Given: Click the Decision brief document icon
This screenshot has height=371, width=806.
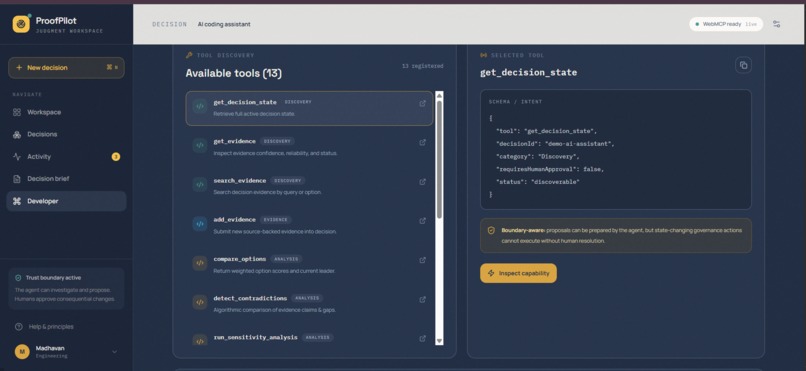Looking at the screenshot, I should click(x=17, y=179).
